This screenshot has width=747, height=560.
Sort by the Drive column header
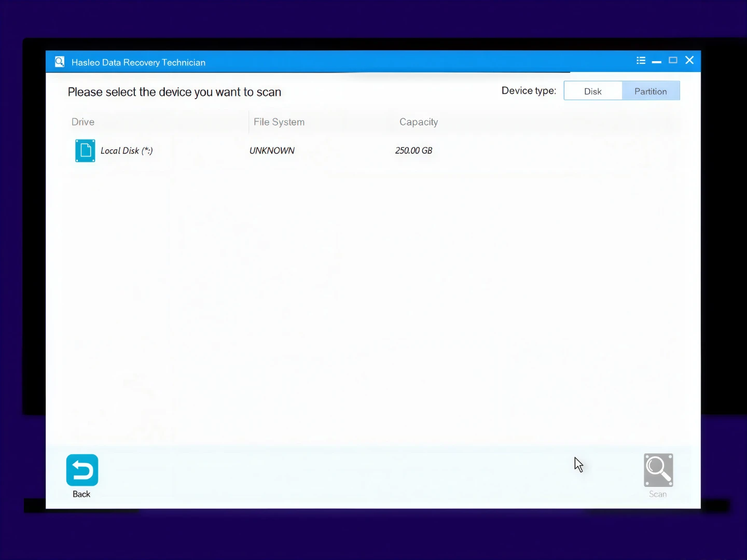click(83, 122)
